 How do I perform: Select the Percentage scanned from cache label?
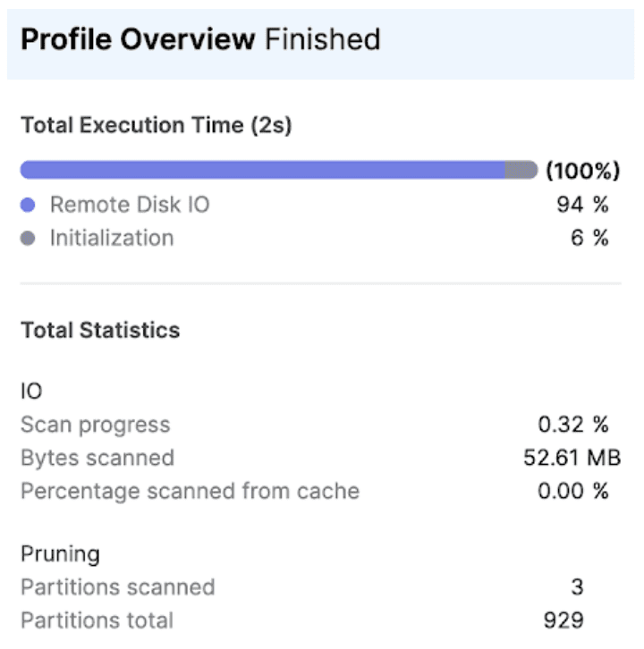click(x=190, y=491)
